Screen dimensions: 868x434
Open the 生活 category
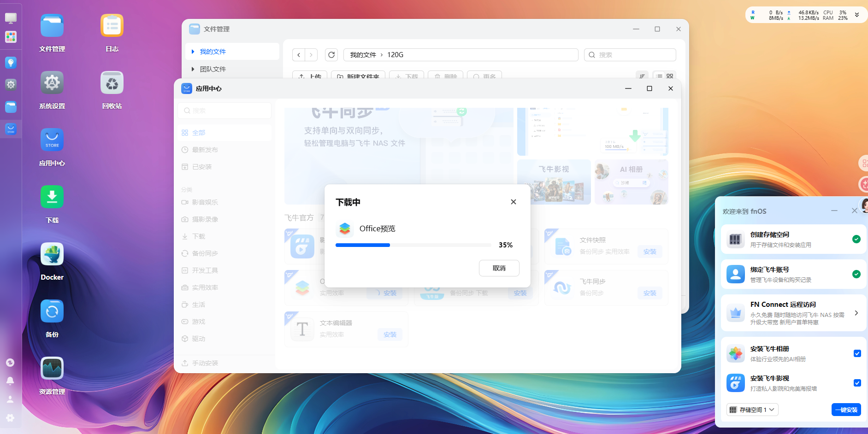click(224, 305)
